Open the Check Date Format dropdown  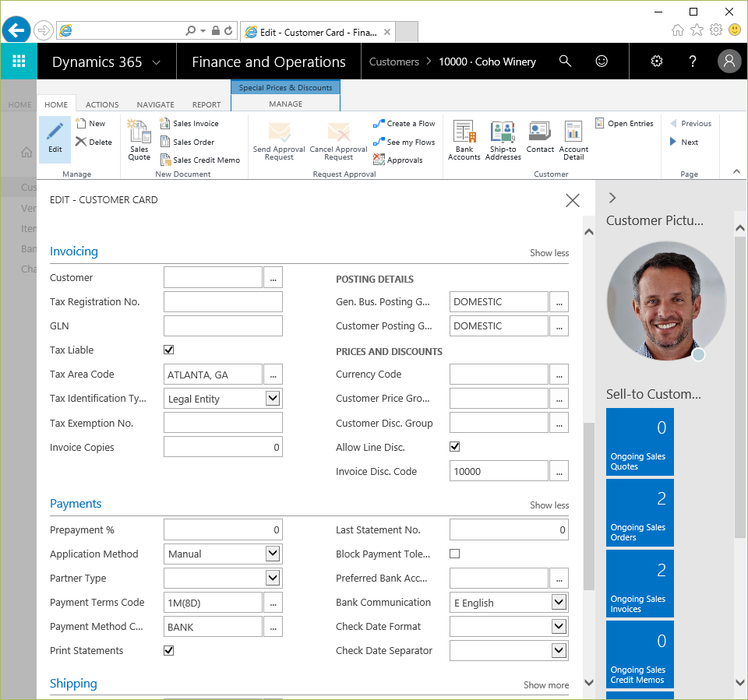pyautogui.click(x=559, y=626)
